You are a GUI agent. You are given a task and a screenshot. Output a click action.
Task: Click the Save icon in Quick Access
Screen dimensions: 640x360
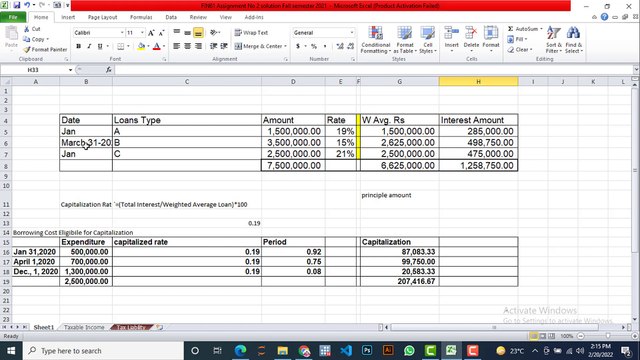(x=17, y=5)
